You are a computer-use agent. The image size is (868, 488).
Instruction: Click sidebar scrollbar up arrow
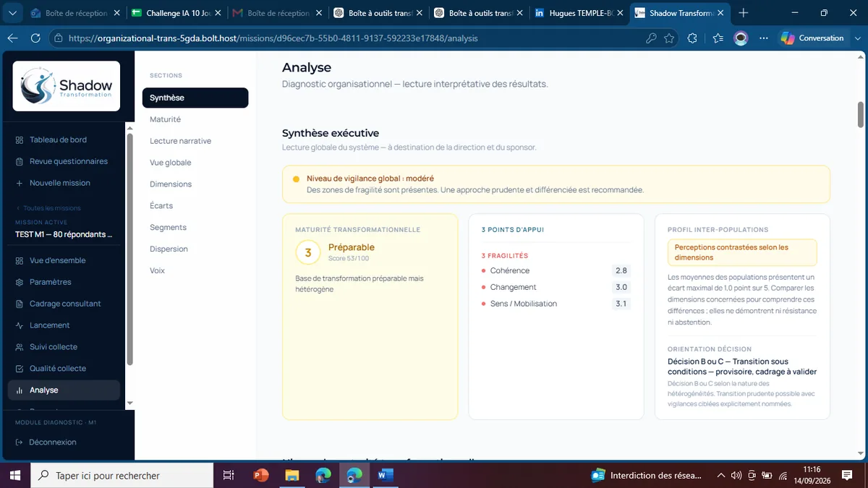pyautogui.click(x=130, y=127)
